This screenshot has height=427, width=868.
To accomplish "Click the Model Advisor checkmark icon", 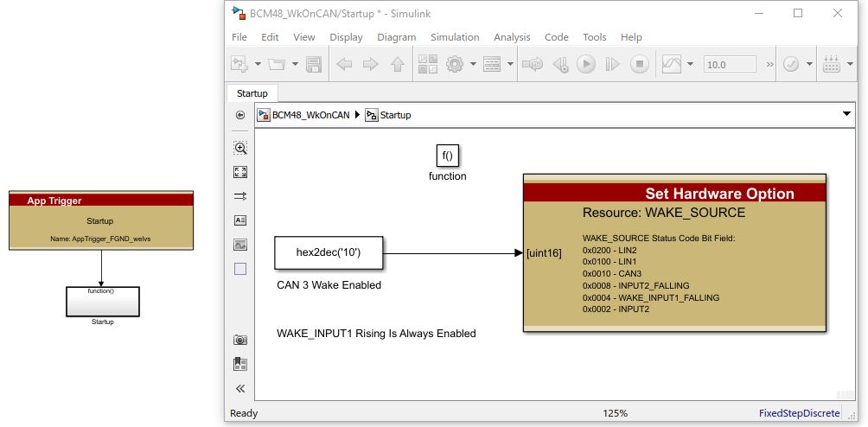I will click(791, 64).
